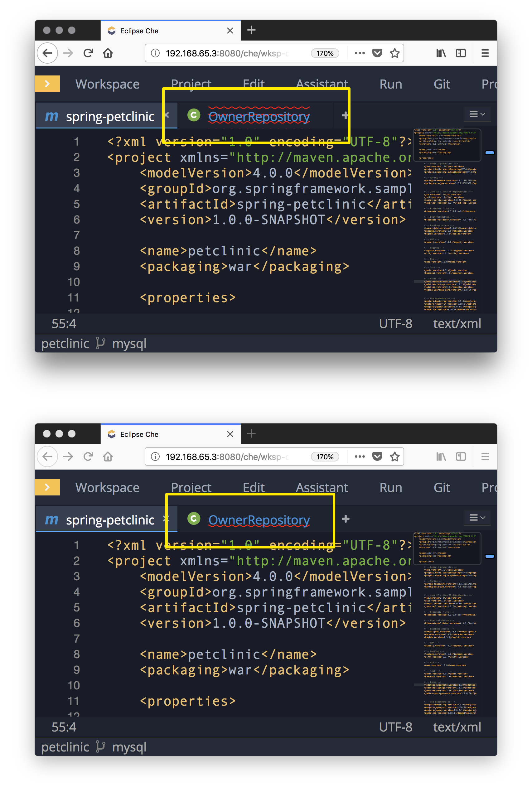Open the Library icon in the upper browser window
Viewport: 532px width, 787px height.
click(x=441, y=53)
